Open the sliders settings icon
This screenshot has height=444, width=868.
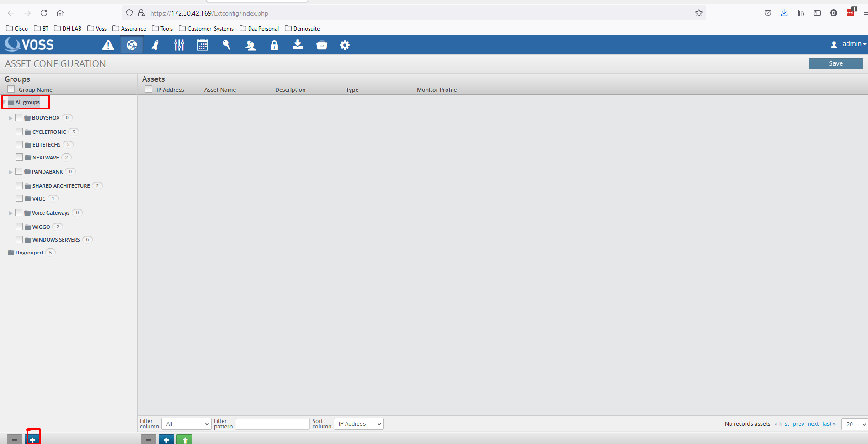pos(179,45)
